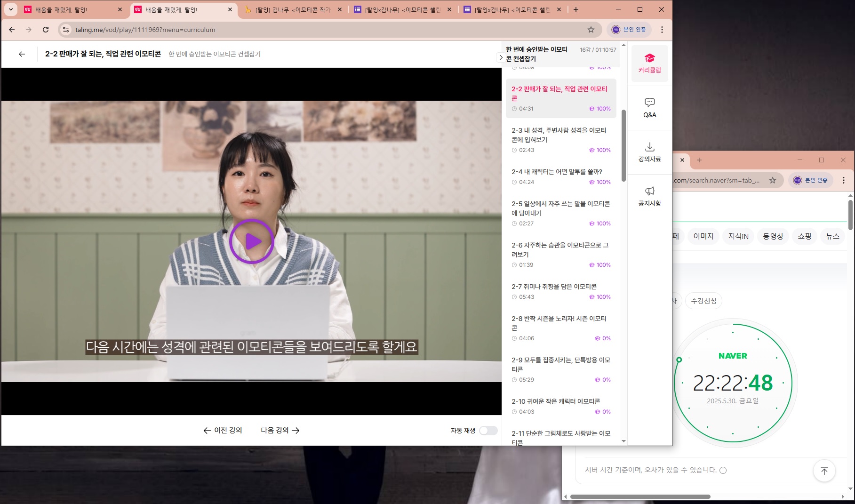Select lecture 2-8 반짝 시즌을 노리자!
The height and width of the screenshot is (504, 855).
[561, 328]
